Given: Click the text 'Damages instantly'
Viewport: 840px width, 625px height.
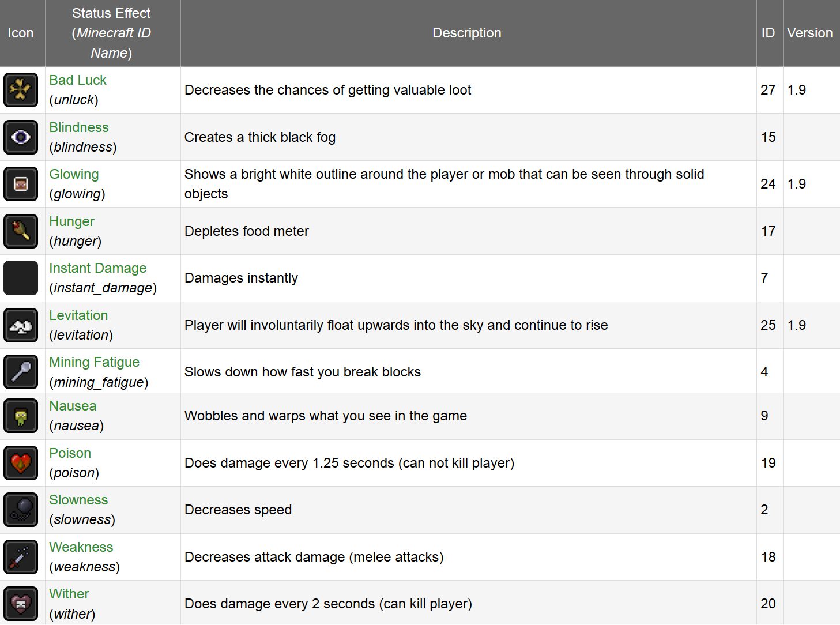Looking at the screenshot, I should pyautogui.click(x=241, y=278).
